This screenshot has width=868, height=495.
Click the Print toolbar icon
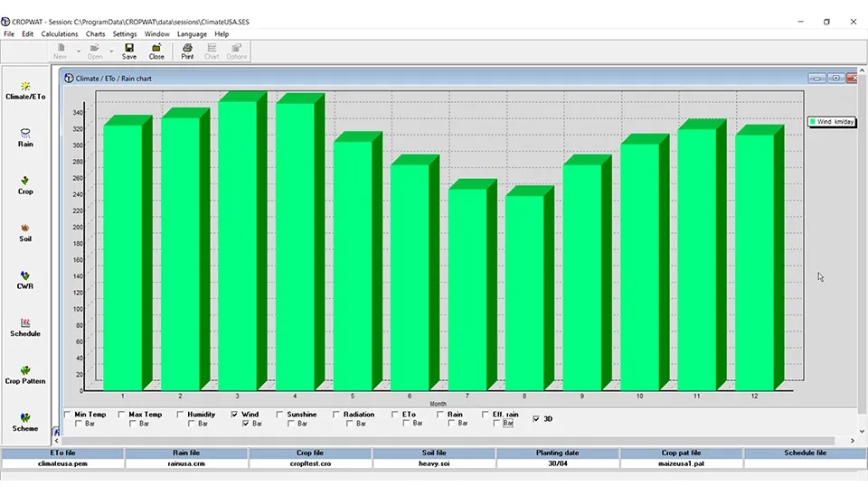[x=187, y=51]
